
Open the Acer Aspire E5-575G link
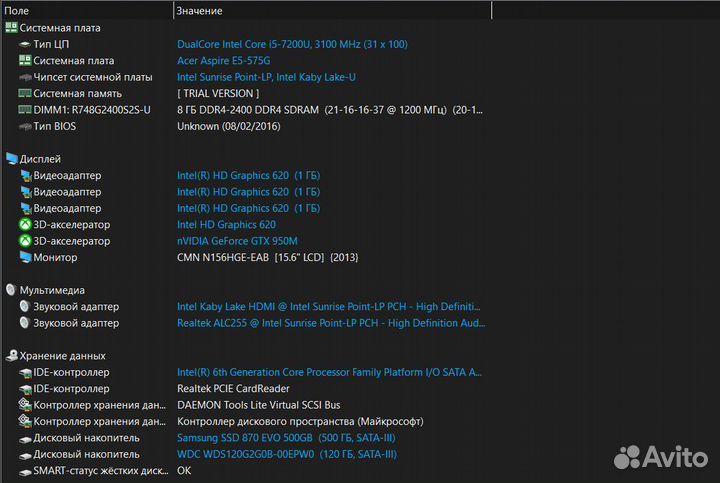(224, 61)
